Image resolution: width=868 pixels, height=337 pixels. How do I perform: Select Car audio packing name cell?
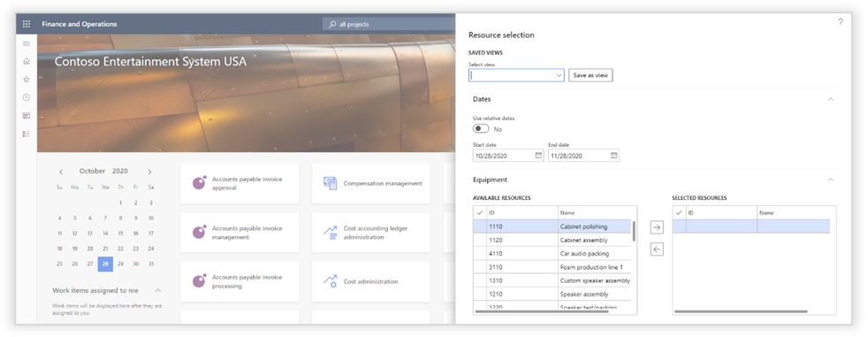coord(595,253)
